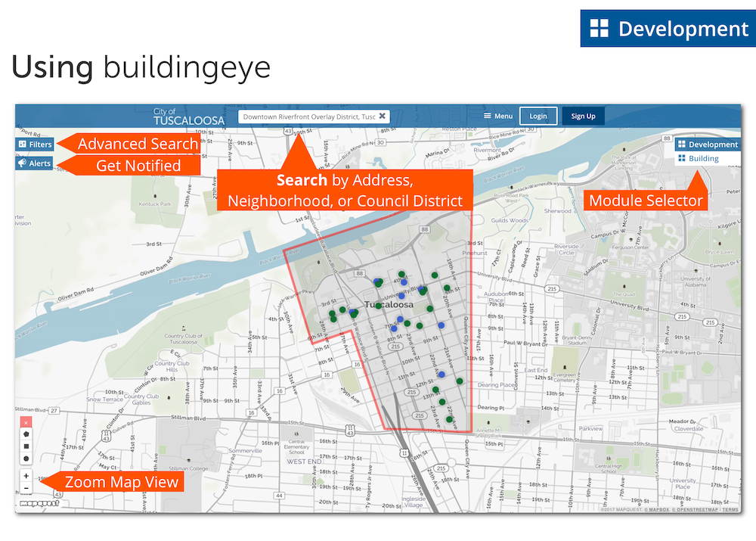The image size is (756, 541).
Task: Open the Mapbox attribution link
Action: pos(657,510)
